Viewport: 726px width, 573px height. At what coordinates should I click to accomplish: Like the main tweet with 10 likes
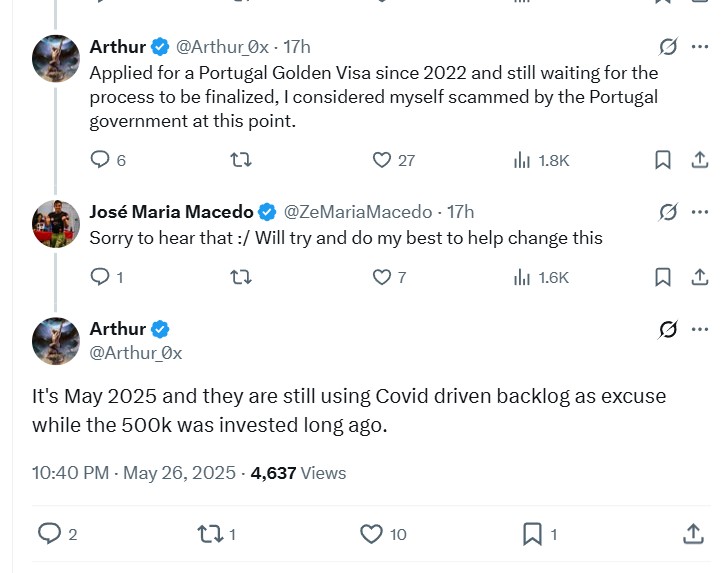[372, 534]
